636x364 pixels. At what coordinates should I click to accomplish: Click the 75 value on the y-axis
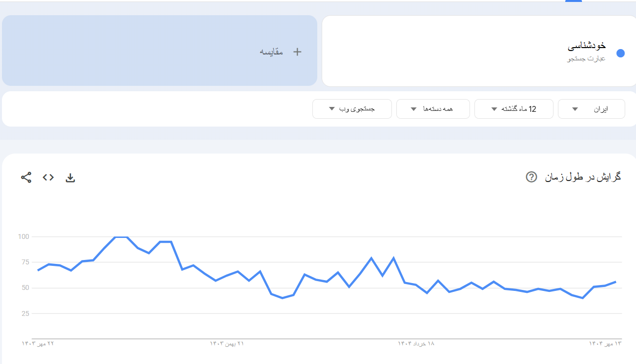pyautogui.click(x=26, y=262)
